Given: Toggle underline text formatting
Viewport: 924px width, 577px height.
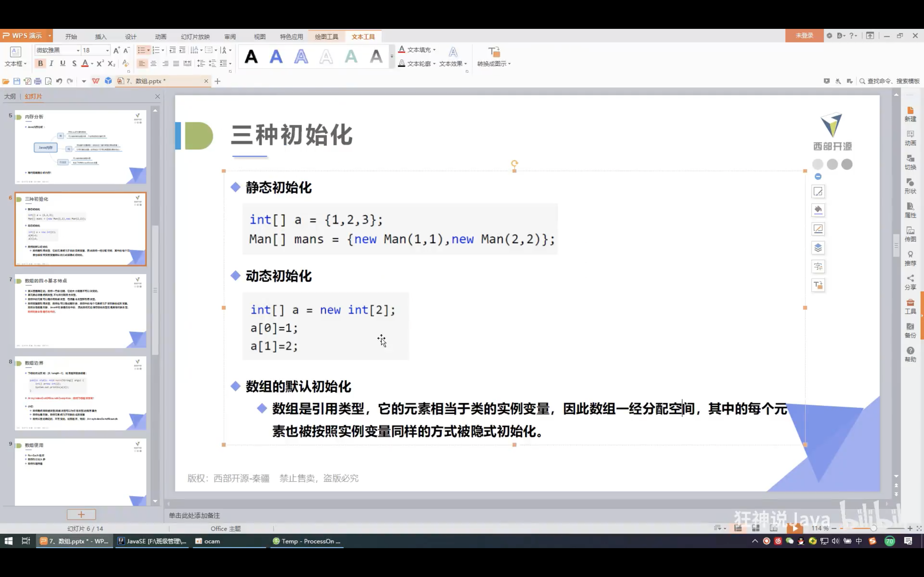Looking at the screenshot, I should point(63,63).
